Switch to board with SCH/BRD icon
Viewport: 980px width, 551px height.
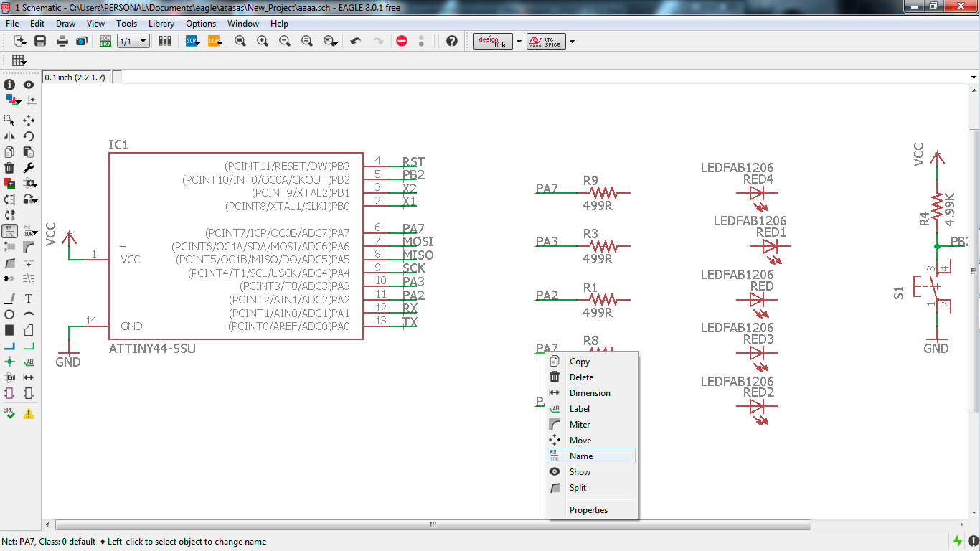coord(105,41)
